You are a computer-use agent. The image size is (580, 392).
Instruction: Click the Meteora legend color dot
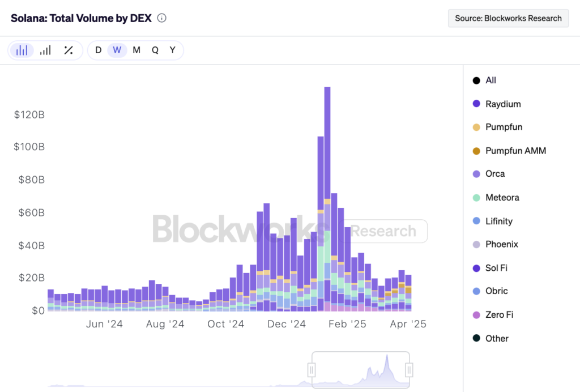point(476,197)
